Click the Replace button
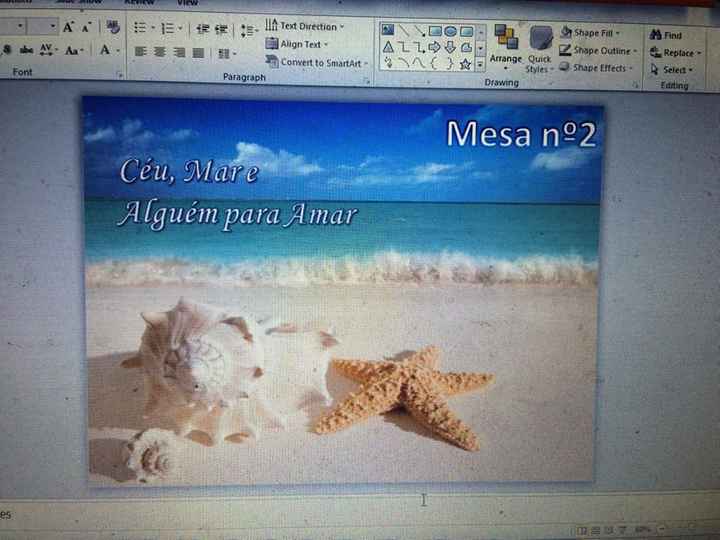Image resolution: width=720 pixels, height=540 pixels. tap(675, 53)
